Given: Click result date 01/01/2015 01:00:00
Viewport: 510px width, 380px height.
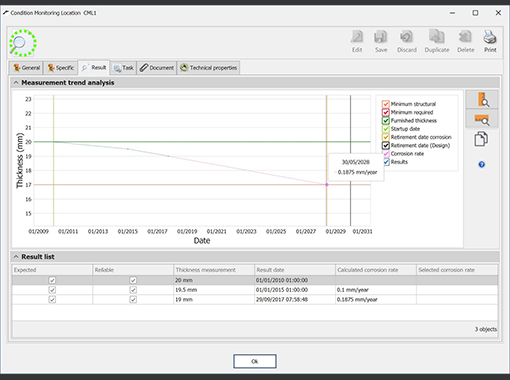Looking at the screenshot, I should point(295,290).
